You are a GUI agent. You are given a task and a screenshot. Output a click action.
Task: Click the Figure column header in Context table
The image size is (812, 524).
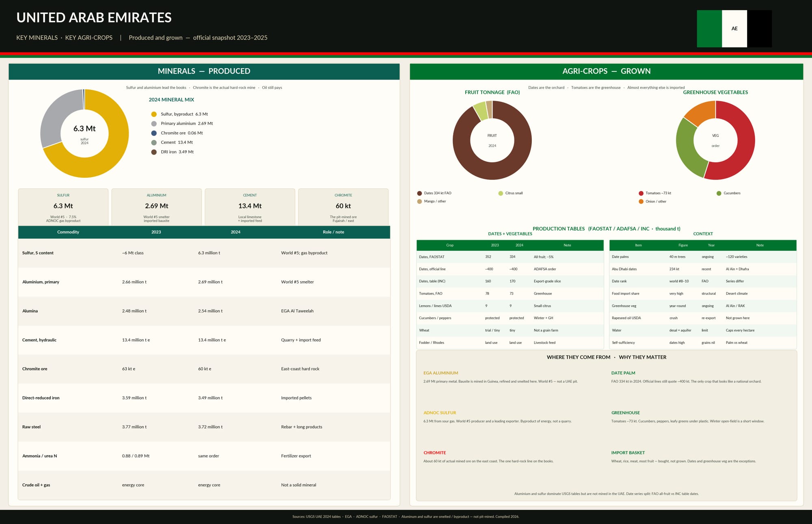click(x=683, y=245)
